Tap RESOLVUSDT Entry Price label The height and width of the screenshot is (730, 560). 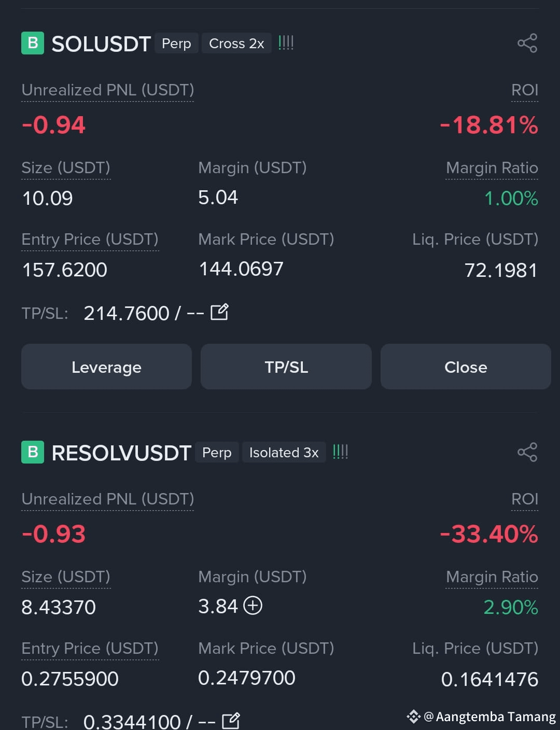tap(90, 649)
